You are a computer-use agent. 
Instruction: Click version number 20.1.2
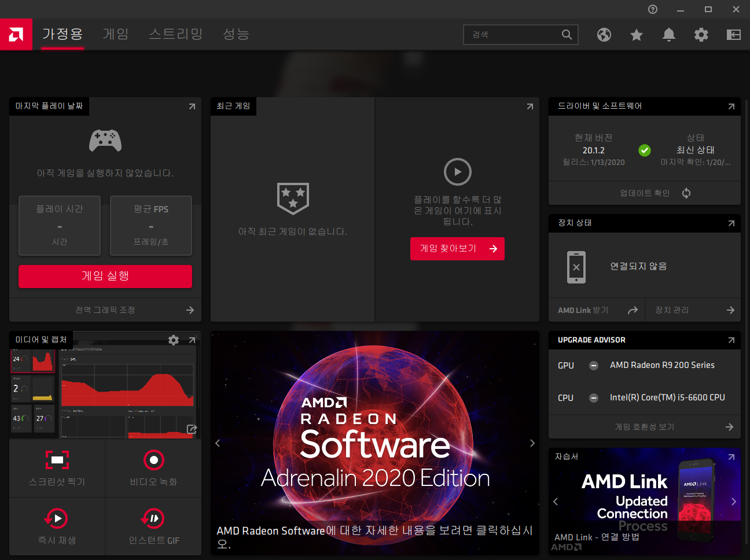click(x=594, y=150)
